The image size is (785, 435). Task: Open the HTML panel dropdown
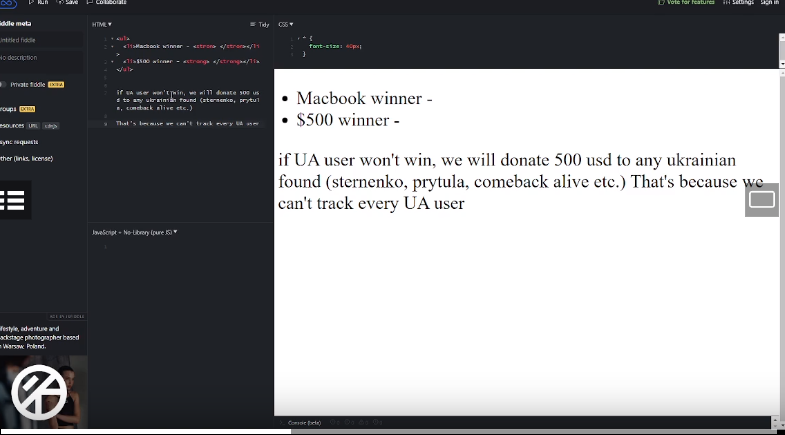102,24
